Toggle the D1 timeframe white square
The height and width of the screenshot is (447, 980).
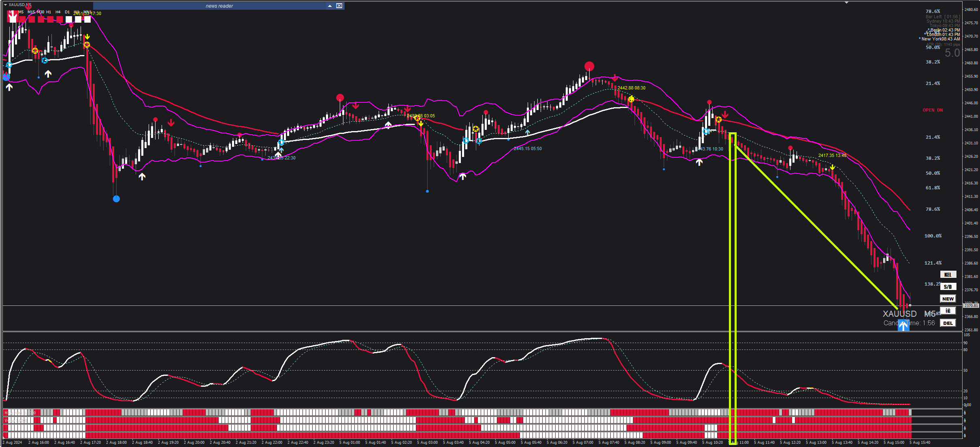pos(69,19)
